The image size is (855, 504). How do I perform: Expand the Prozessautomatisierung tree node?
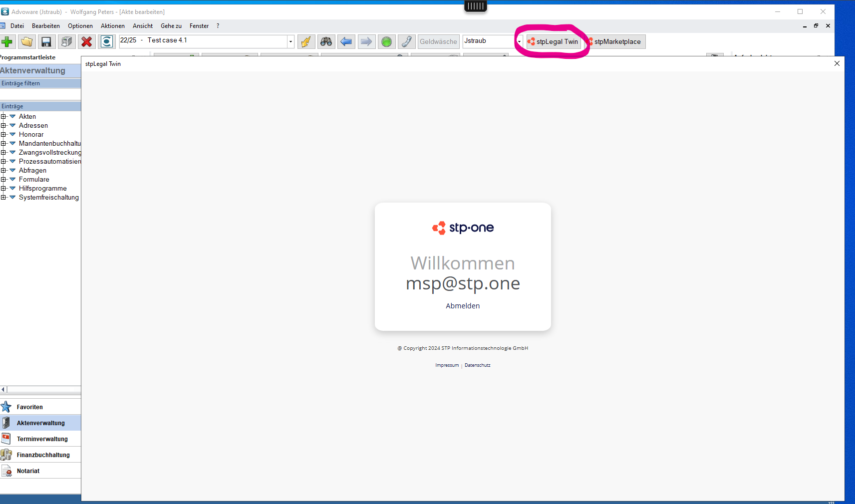pos(3,161)
